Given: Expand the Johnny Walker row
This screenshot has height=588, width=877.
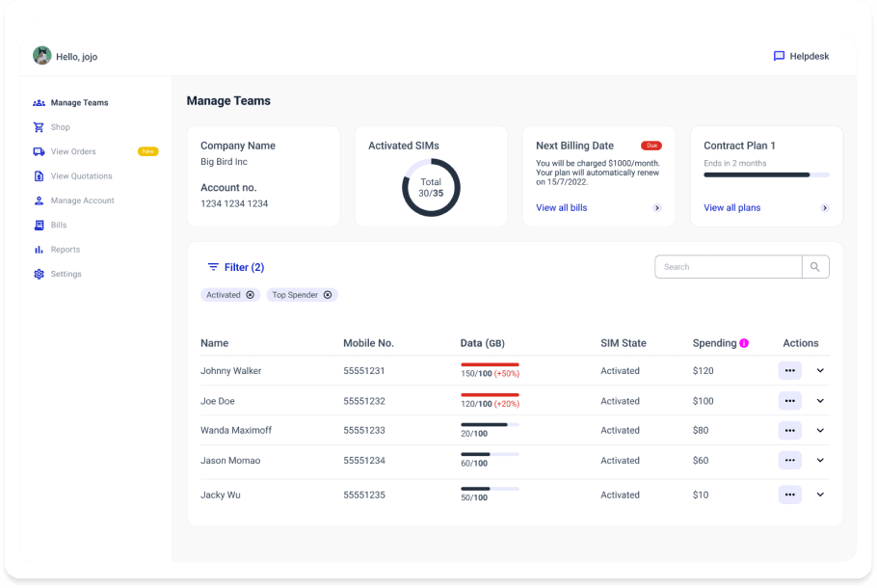Looking at the screenshot, I should pos(820,371).
